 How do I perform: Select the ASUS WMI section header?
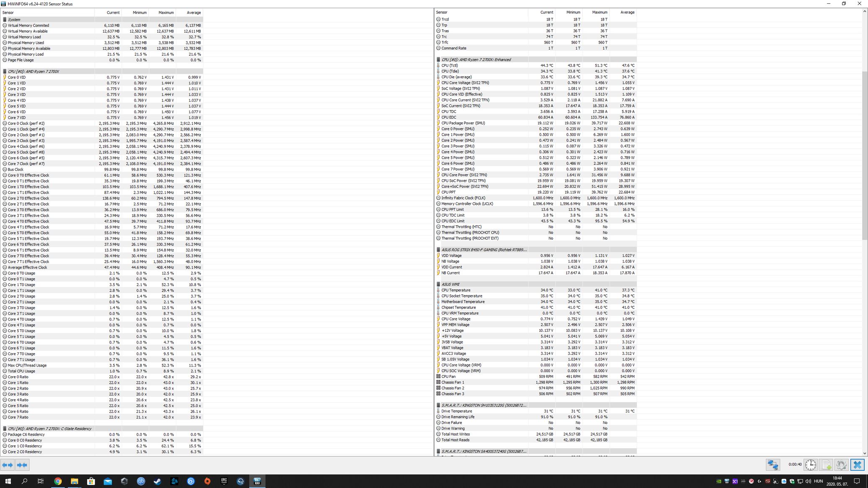coord(450,284)
